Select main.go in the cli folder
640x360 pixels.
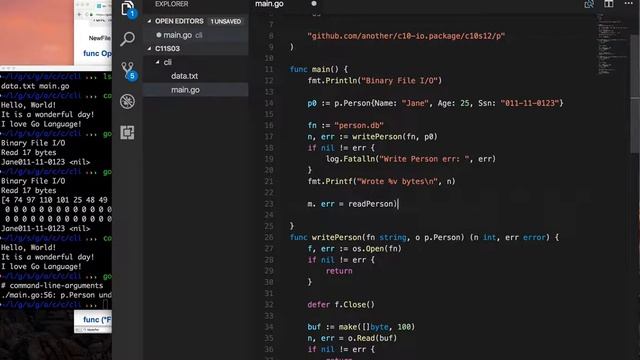pyautogui.click(x=185, y=90)
